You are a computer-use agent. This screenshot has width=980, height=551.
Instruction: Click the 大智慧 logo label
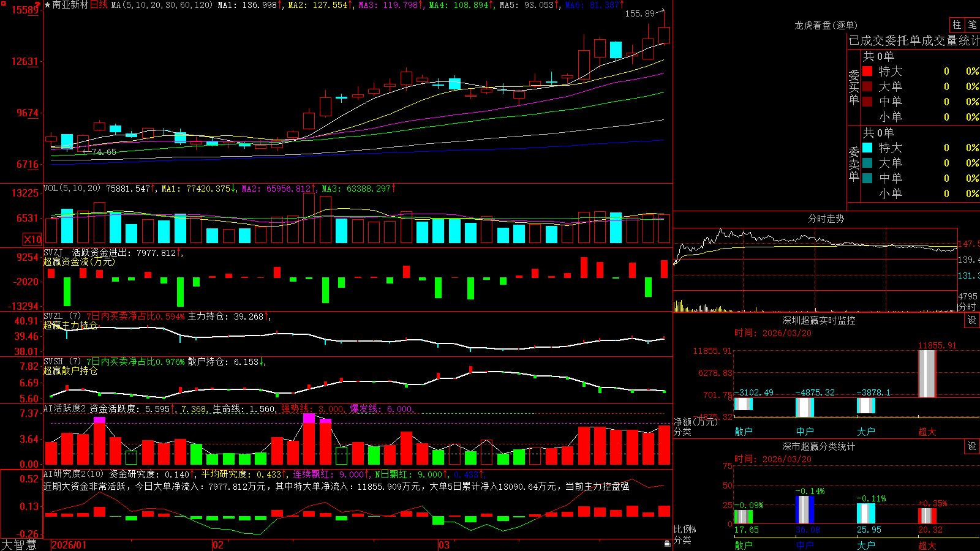pos(19,544)
